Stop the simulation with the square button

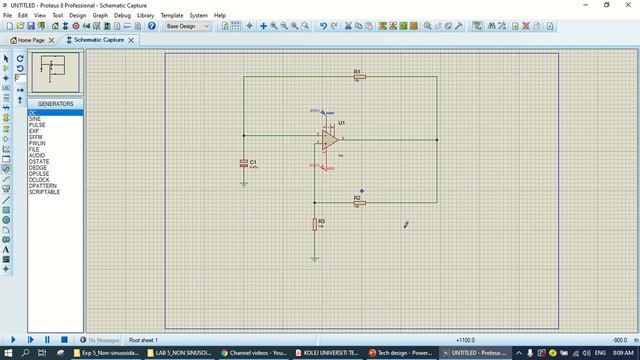coord(64,340)
